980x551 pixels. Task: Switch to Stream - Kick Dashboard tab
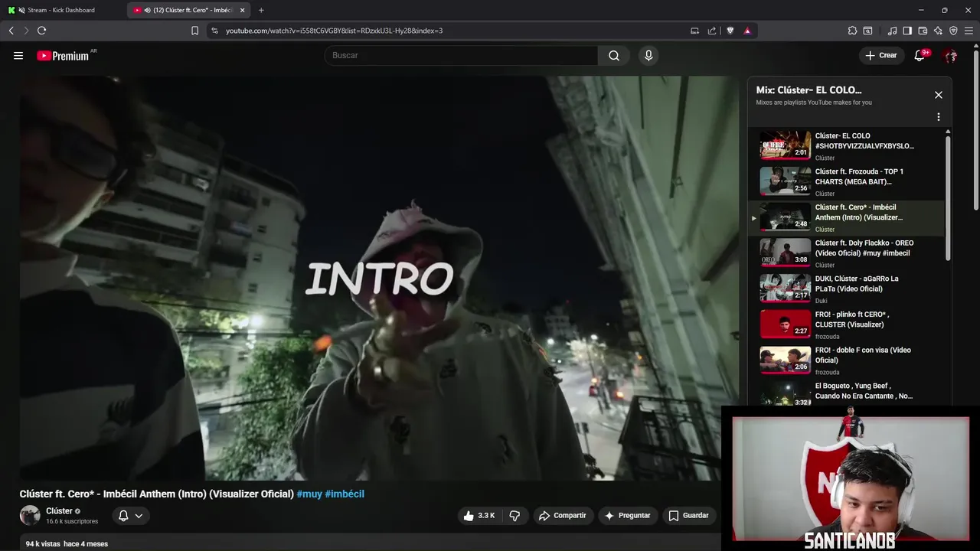(x=63, y=10)
